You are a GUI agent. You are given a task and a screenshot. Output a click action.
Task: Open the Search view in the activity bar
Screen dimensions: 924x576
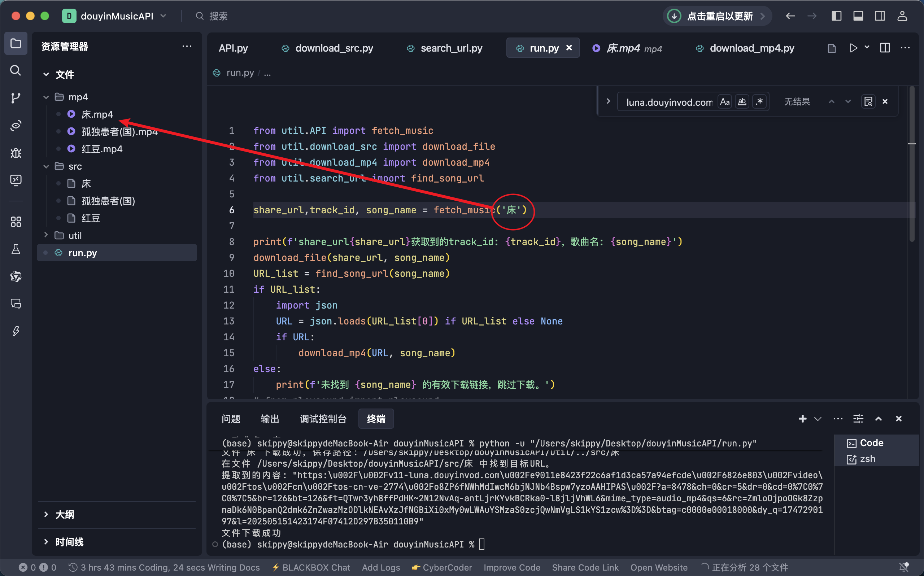click(x=16, y=70)
